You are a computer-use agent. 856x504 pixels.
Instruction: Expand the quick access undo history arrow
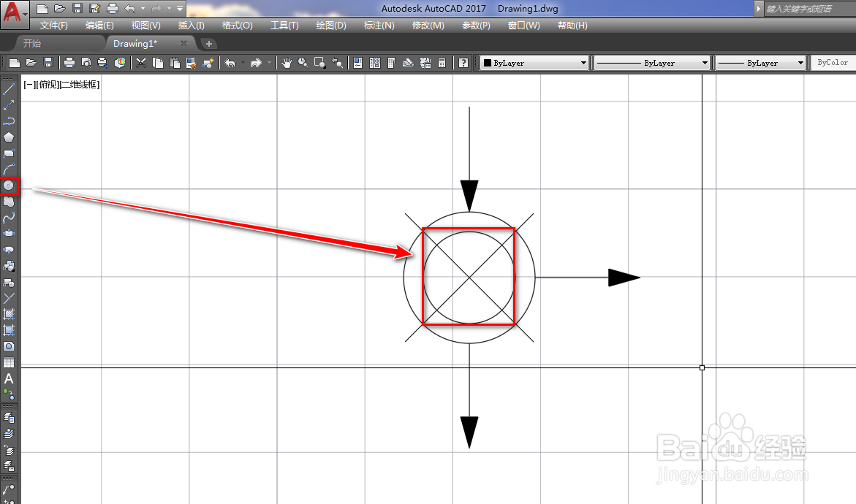click(143, 8)
